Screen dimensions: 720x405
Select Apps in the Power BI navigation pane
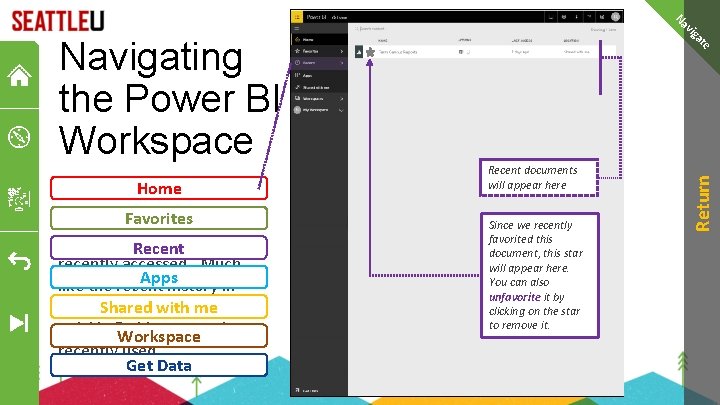coord(319,75)
